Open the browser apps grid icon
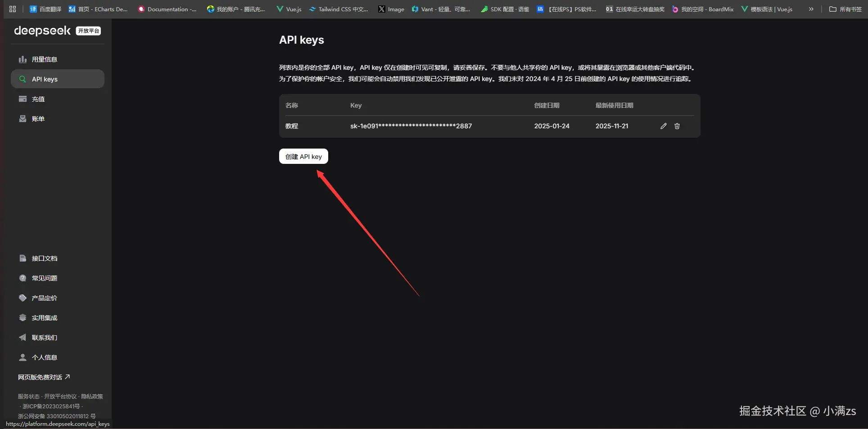Viewport: 868px width, 429px height. tap(13, 9)
